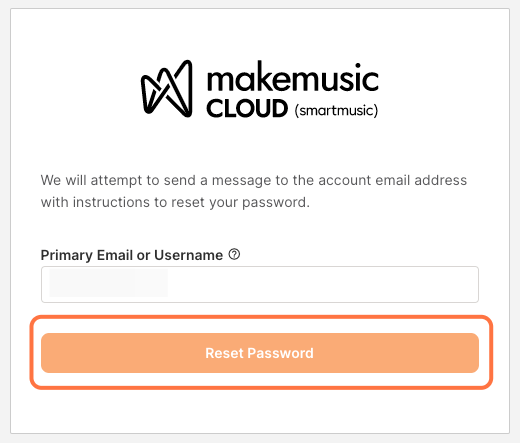The height and width of the screenshot is (443, 520).
Task: Submit the Reset Password button
Action: (x=260, y=353)
